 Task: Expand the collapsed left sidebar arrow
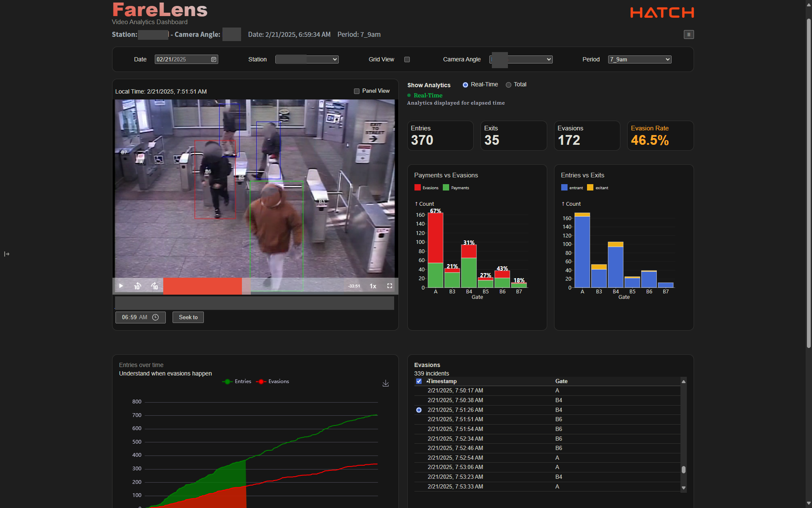6,254
